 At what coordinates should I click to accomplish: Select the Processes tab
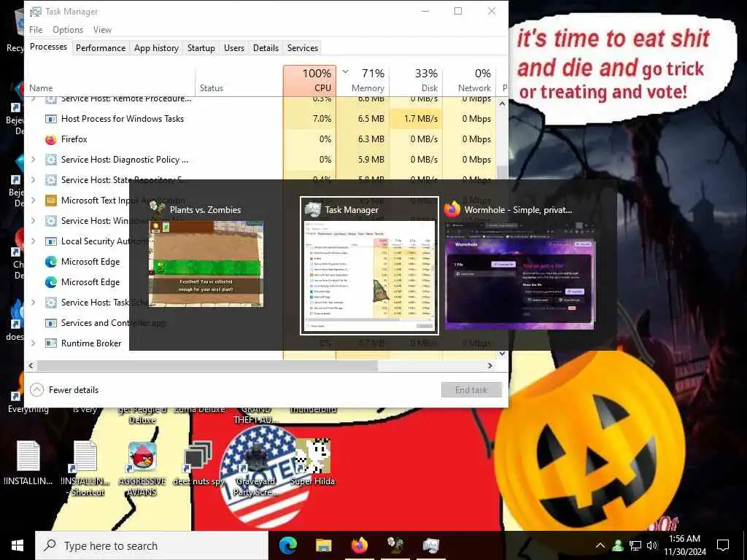[48, 47]
